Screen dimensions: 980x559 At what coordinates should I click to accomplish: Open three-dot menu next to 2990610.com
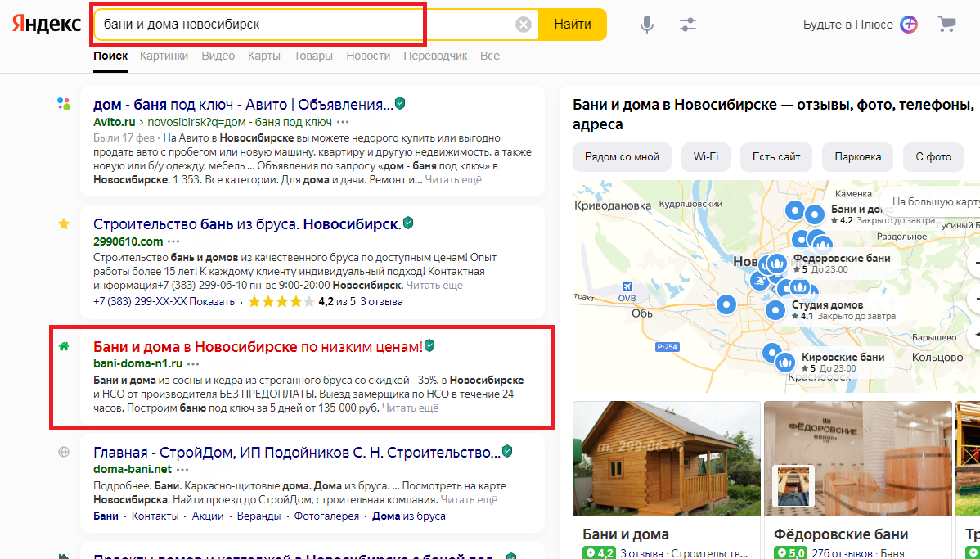(x=173, y=241)
